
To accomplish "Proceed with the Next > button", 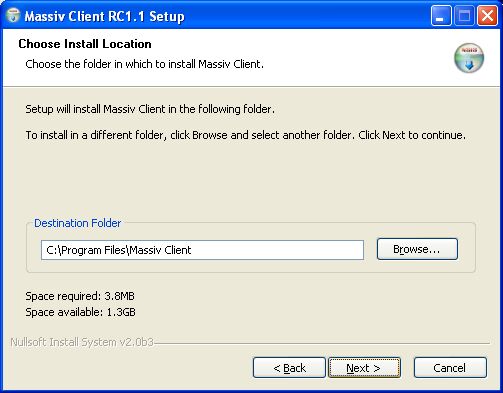I will 364,368.
